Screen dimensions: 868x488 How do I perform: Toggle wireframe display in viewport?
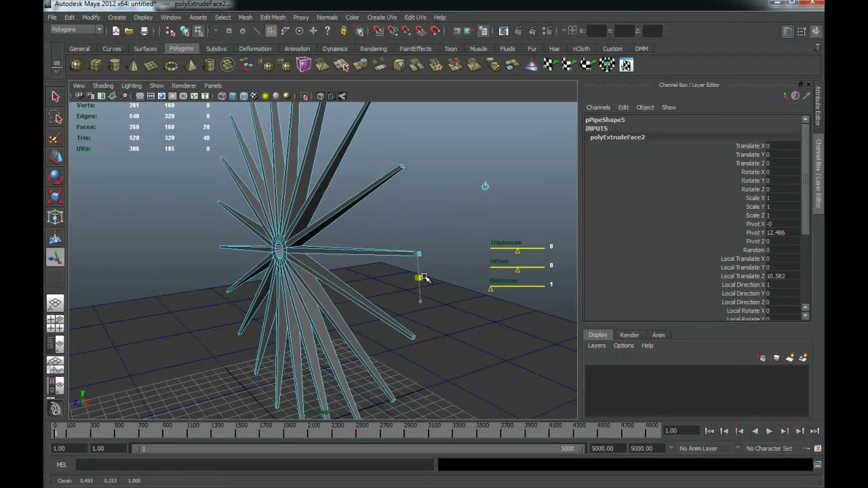pos(222,96)
